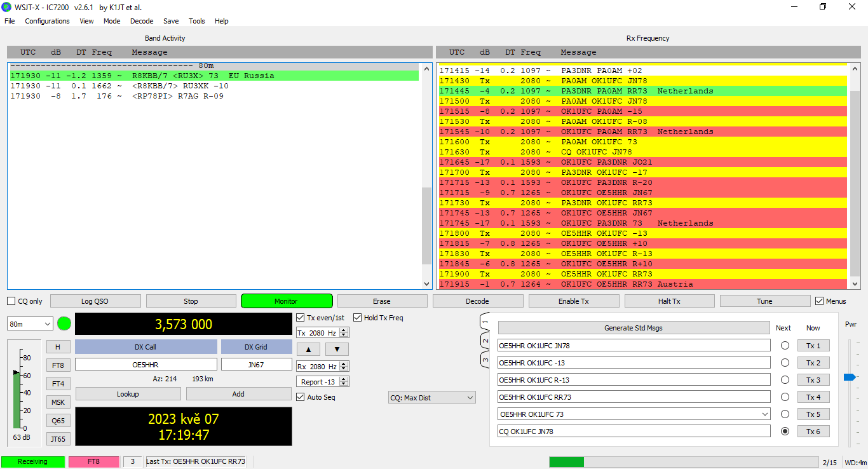Toggle the Hold Tx Freq checkbox

pyautogui.click(x=358, y=318)
